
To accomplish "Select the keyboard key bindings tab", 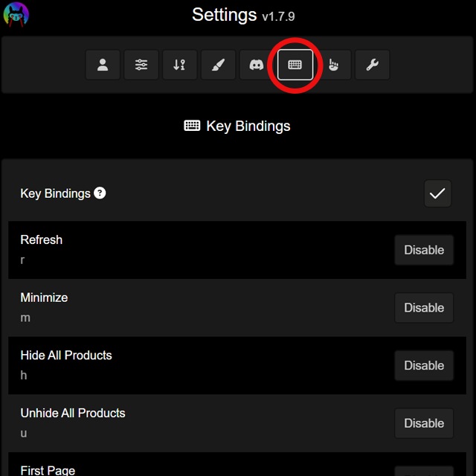I will (295, 65).
